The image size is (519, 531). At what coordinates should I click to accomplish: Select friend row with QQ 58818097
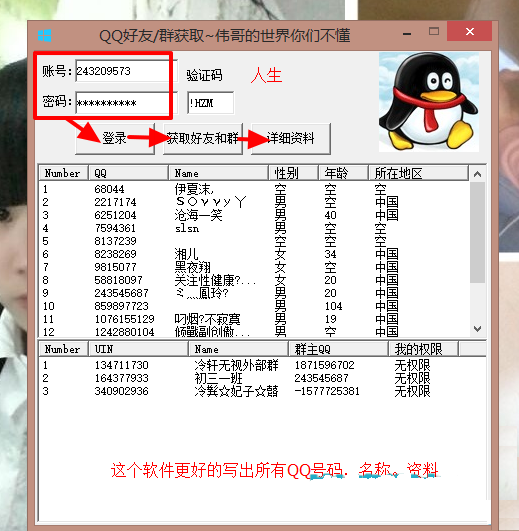click(x=254, y=280)
